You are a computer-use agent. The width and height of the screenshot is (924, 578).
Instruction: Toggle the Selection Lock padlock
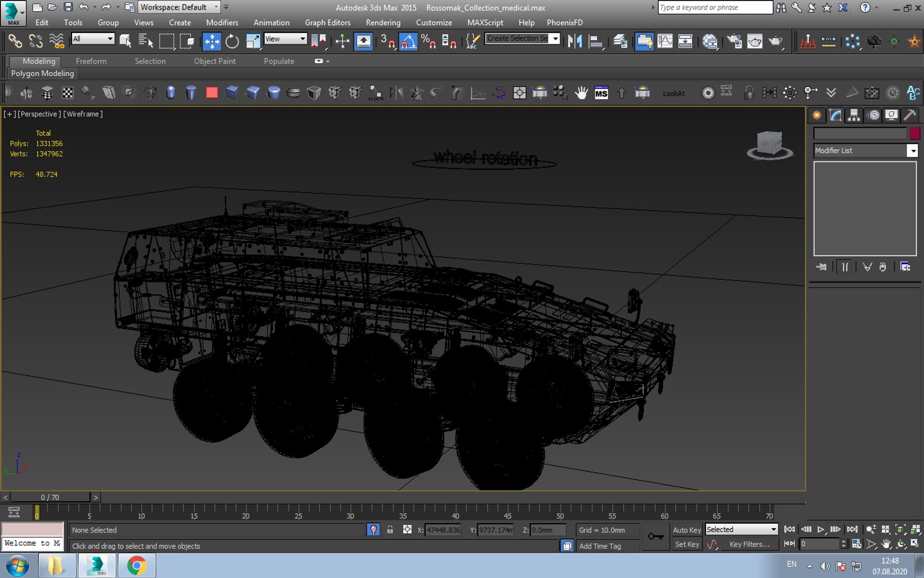(x=390, y=530)
